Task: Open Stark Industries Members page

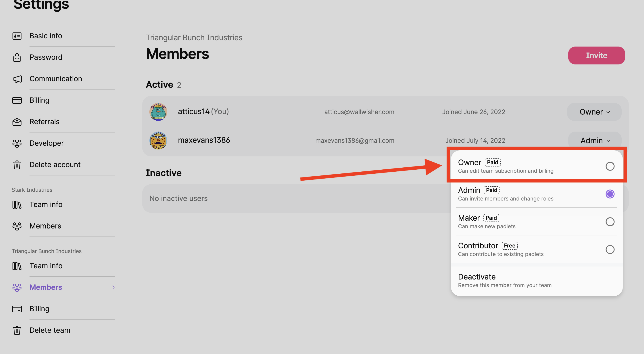Action: (x=45, y=226)
